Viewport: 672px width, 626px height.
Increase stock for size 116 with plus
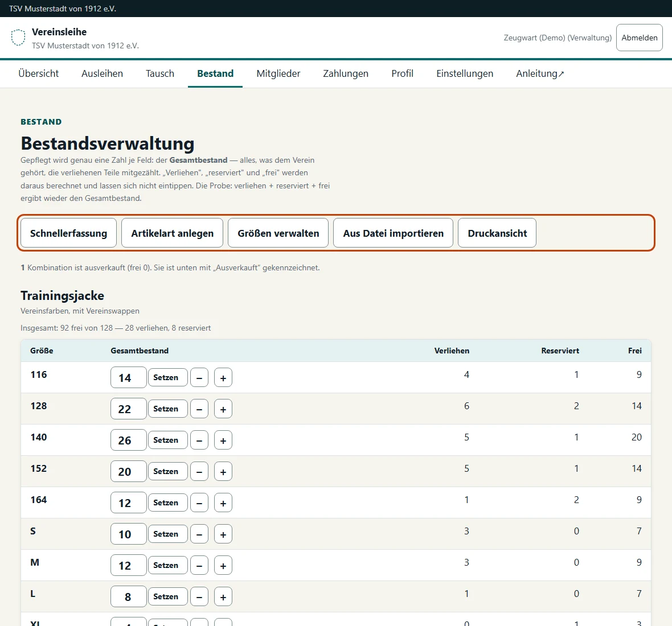point(223,378)
